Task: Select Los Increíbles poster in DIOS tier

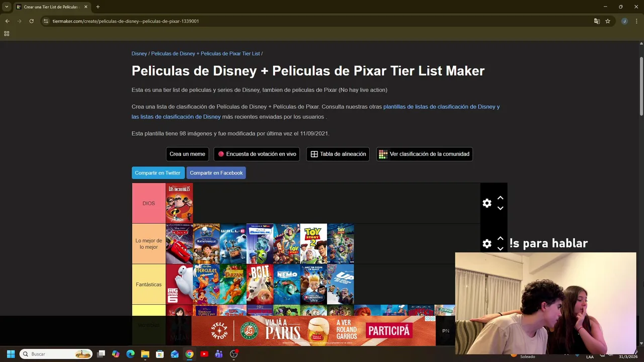Action: 180,203
